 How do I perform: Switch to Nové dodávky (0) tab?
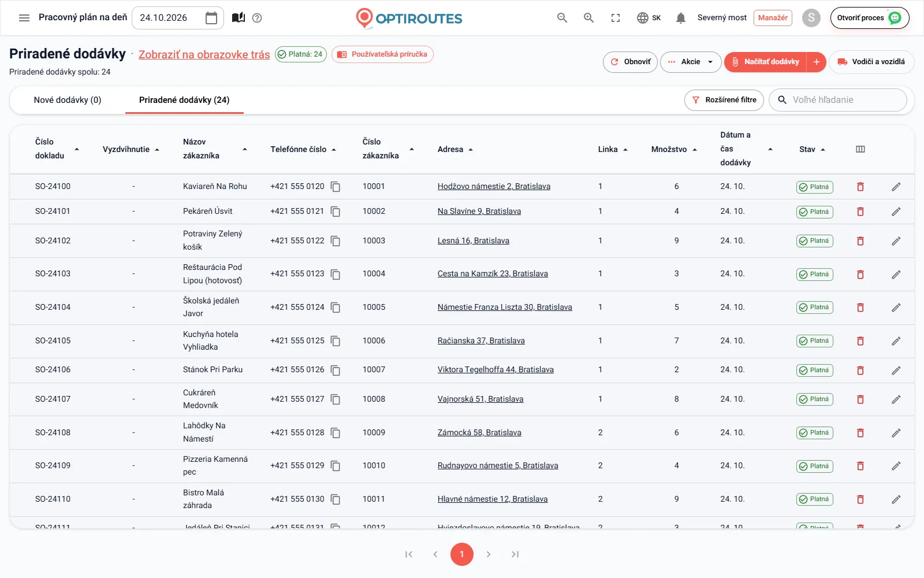68,100
